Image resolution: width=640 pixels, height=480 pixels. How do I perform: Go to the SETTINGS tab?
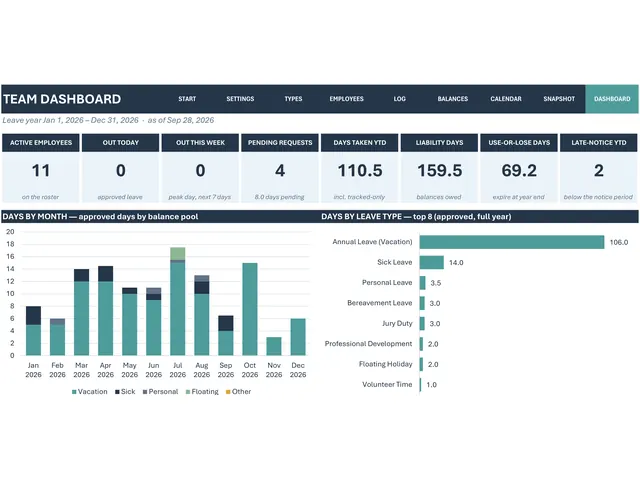(240, 99)
